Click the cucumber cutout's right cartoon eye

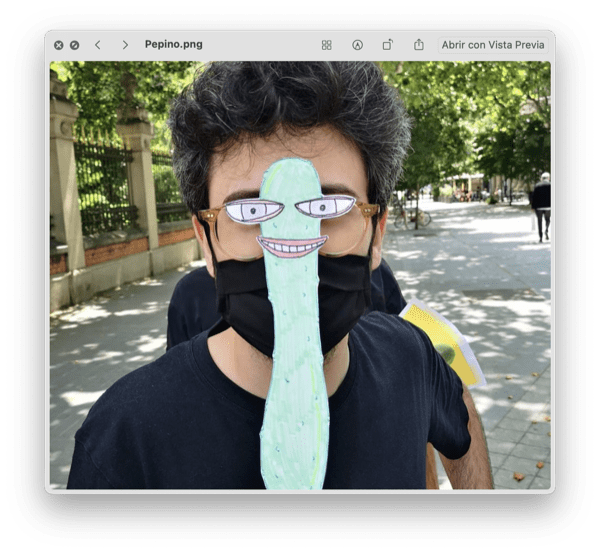(326, 207)
